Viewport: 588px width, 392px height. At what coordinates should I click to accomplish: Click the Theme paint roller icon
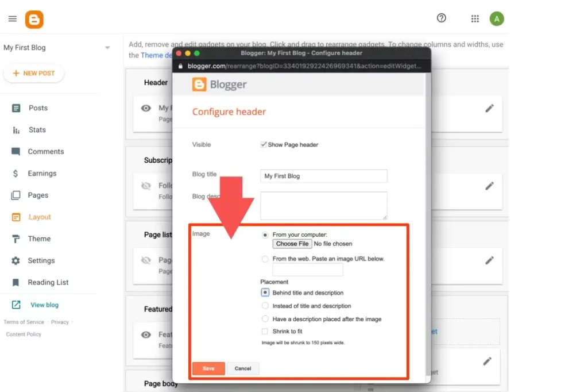[16, 239]
